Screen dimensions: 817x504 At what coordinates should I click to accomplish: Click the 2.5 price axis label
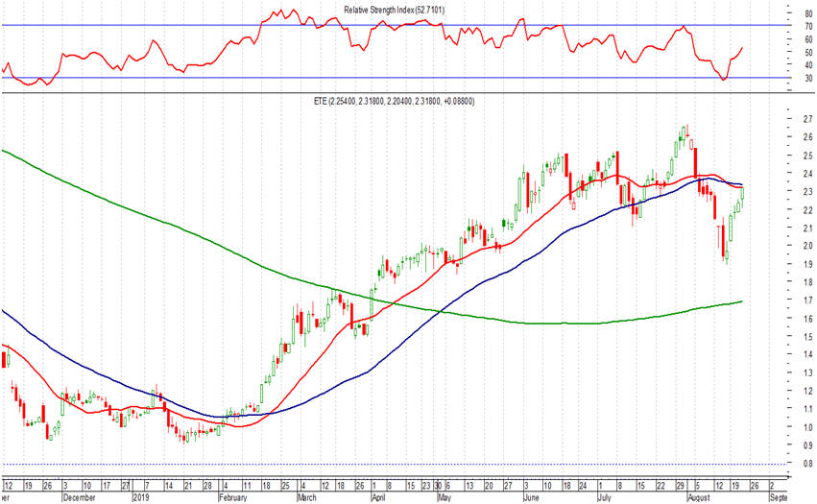807,156
